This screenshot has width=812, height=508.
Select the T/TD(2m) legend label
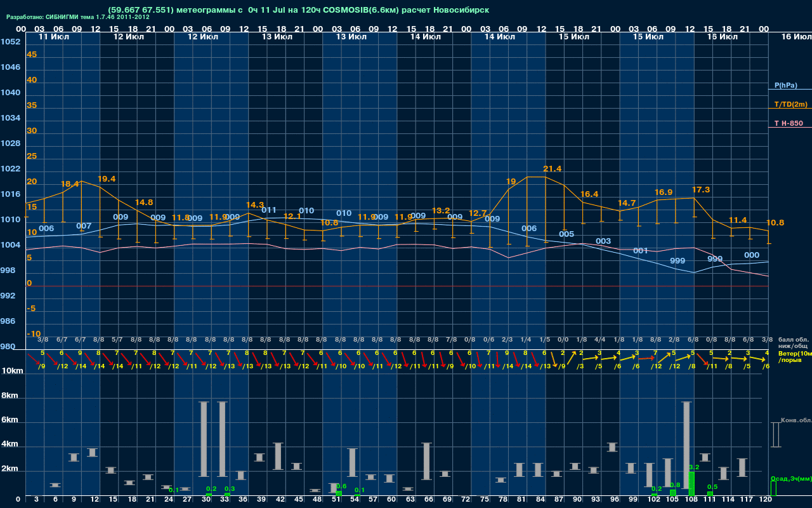point(790,104)
